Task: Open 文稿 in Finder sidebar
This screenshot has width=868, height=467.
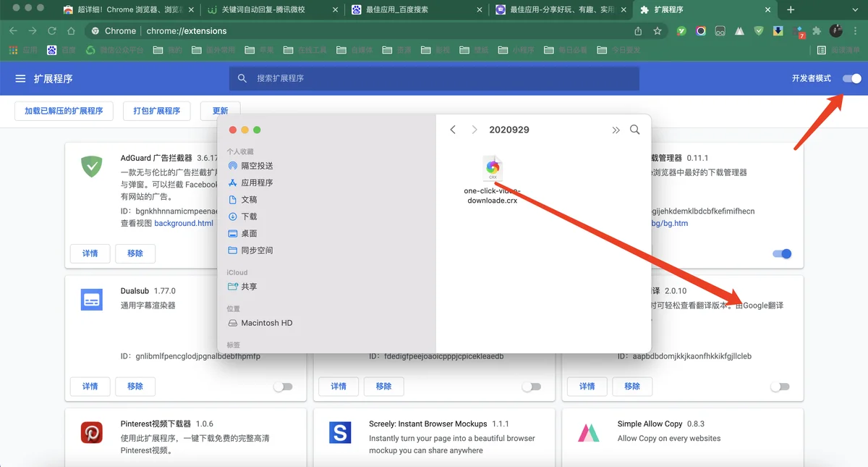Action: point(243,199)
